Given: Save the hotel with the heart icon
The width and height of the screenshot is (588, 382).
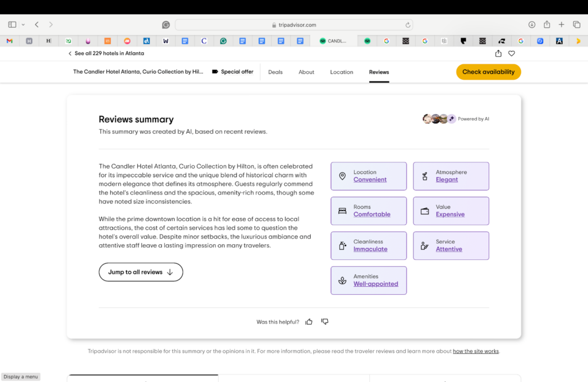Looking at the screenshot, I should point(512,53).
